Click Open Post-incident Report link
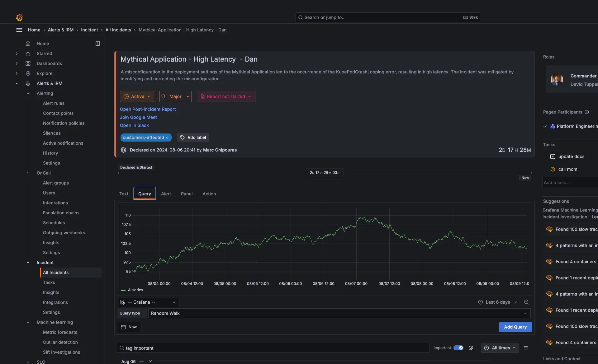Viewport: 598px width, 364px height. tap(148, 109)
